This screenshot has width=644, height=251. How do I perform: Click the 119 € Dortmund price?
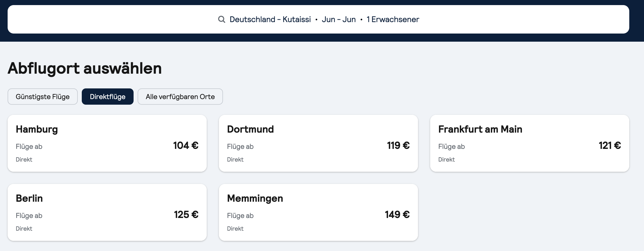398,146
